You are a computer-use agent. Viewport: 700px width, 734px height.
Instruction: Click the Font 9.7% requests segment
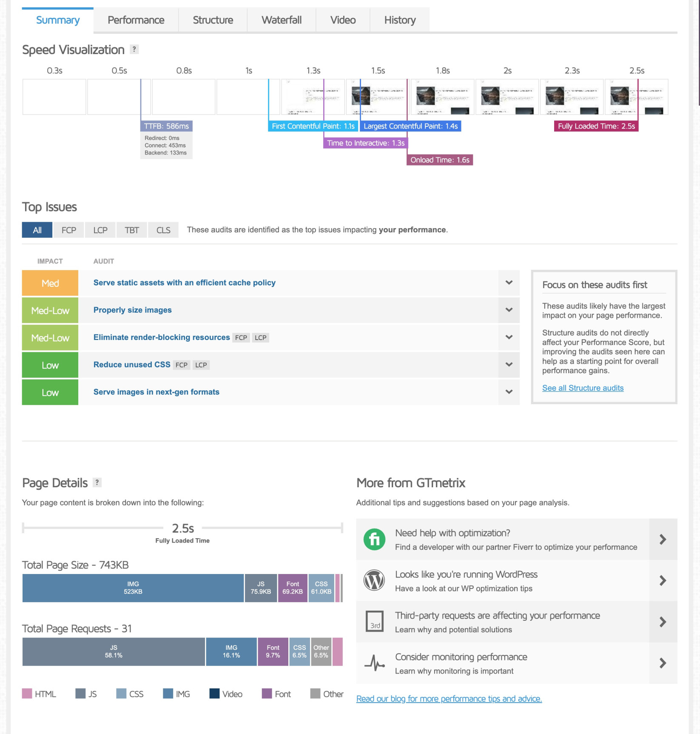coord(273,651)
